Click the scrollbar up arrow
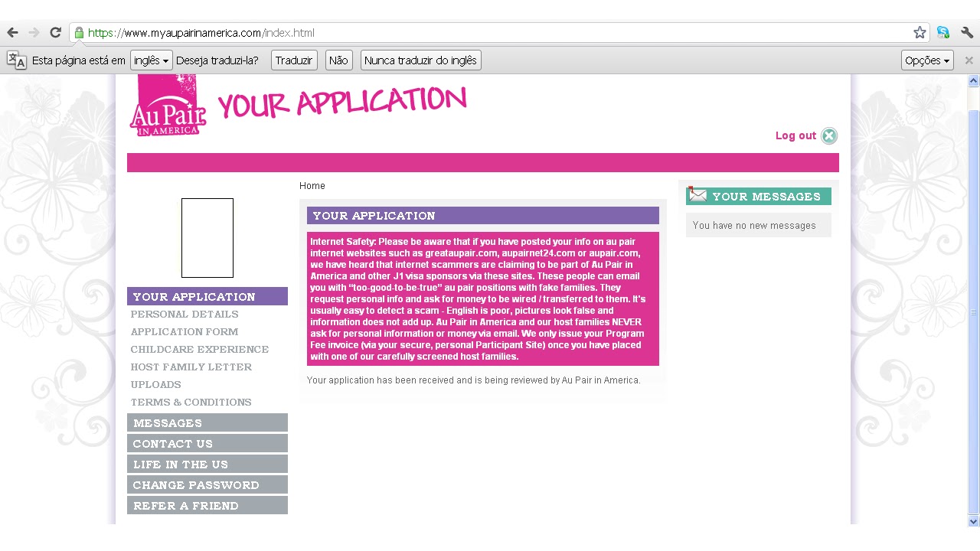The width and height of the screenshot is (980, 551). (974, 80)
